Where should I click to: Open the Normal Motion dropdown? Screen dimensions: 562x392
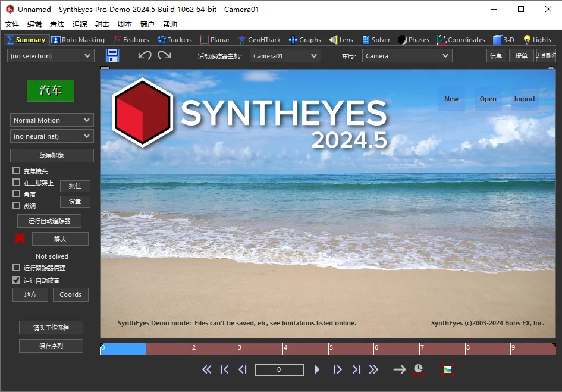52,120
